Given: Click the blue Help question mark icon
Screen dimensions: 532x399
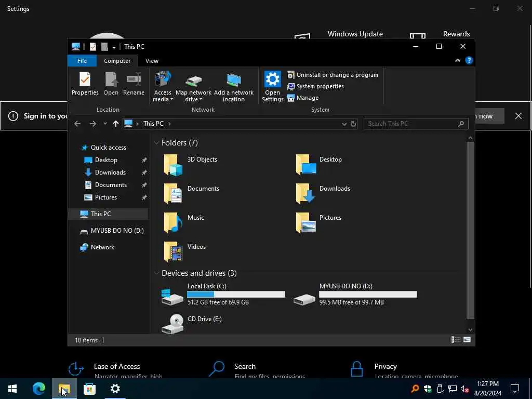Looking at the screenshot, I should pyautogui.click(x=469, y=60).
